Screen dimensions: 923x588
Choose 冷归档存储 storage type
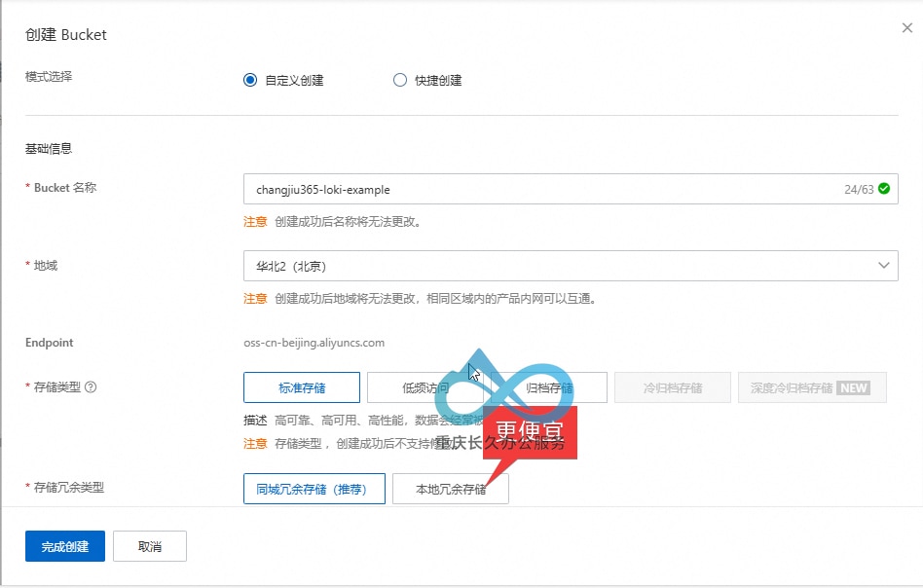[672, 387]
